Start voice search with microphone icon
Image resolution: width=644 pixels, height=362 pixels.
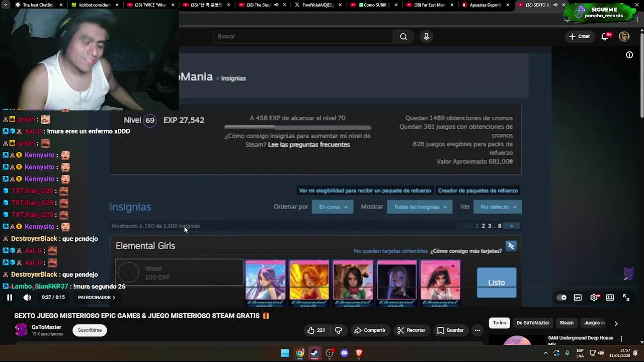point(426,37)
